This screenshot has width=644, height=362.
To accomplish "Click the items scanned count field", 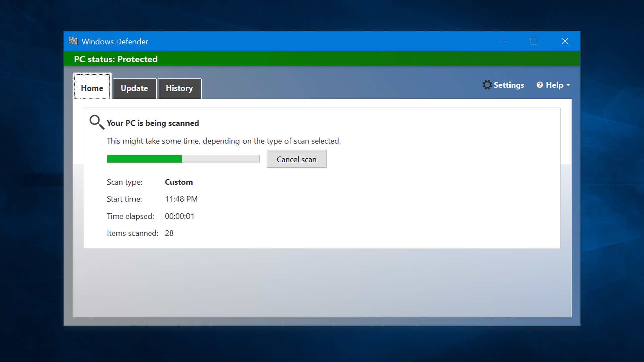I will click(x=169, y=233).
